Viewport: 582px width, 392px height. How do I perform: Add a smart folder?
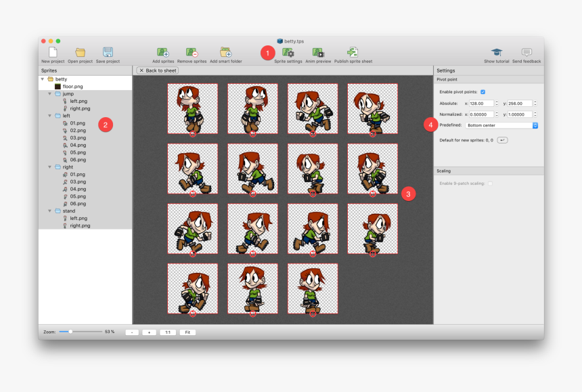pos(225,52)
